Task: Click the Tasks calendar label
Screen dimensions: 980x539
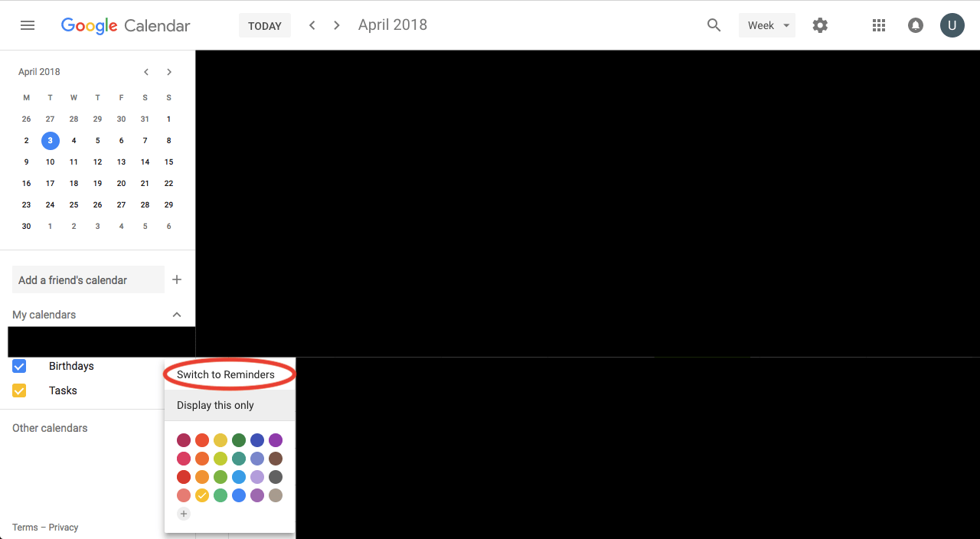Action: [x=63, y=390]
